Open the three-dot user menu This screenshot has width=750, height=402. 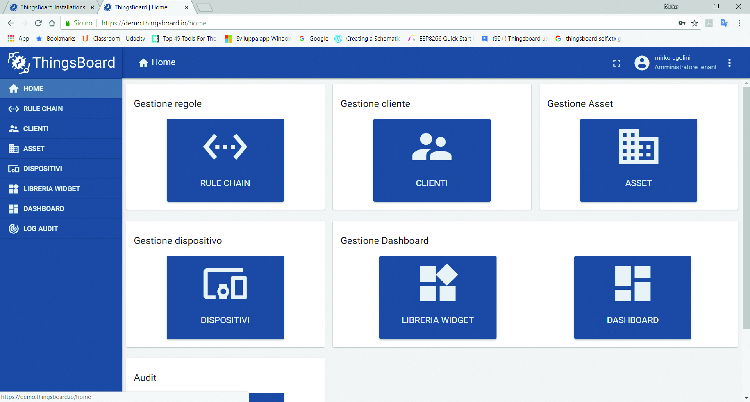click(729, 63)
